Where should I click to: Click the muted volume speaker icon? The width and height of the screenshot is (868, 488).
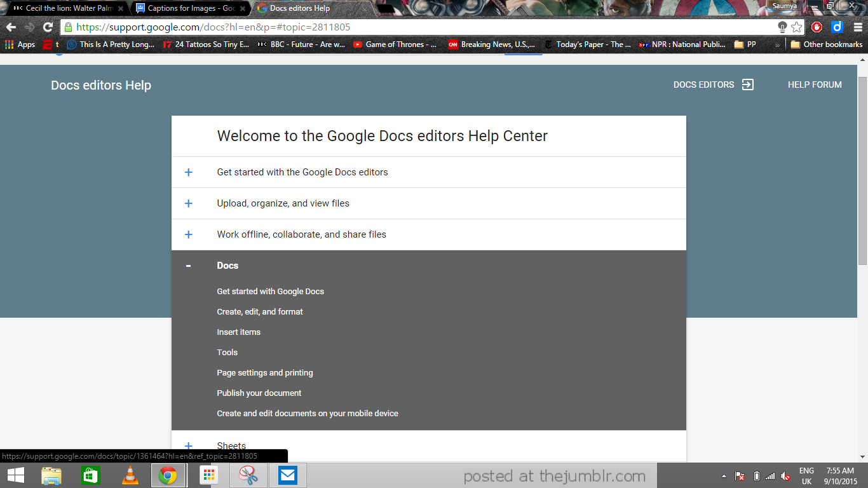(785, 476)
